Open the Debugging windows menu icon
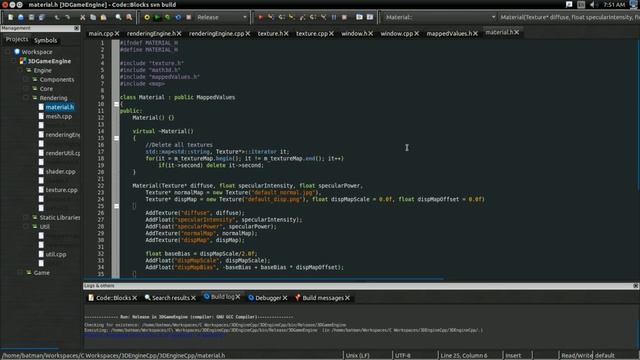Viewport: 640px width, 360px height. coord(359,17)
